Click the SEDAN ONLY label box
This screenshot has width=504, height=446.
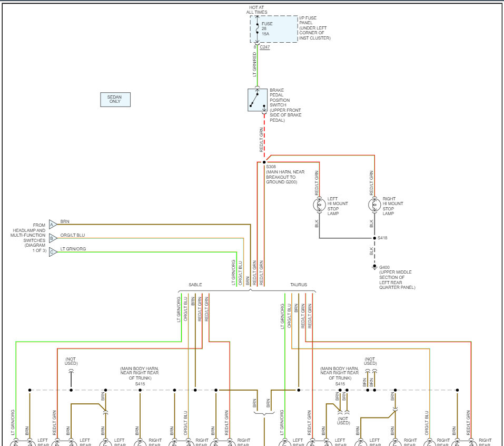click(x=115, y=99)
